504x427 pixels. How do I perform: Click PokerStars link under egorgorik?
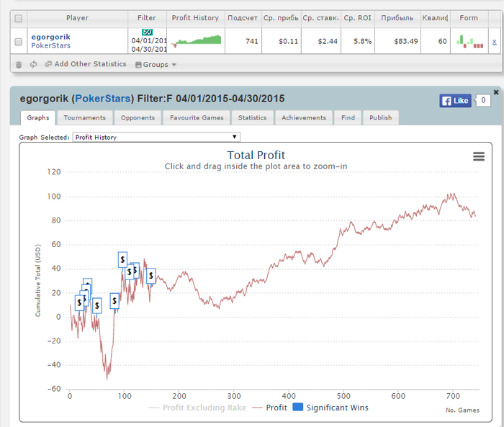[x=51, y=45]
